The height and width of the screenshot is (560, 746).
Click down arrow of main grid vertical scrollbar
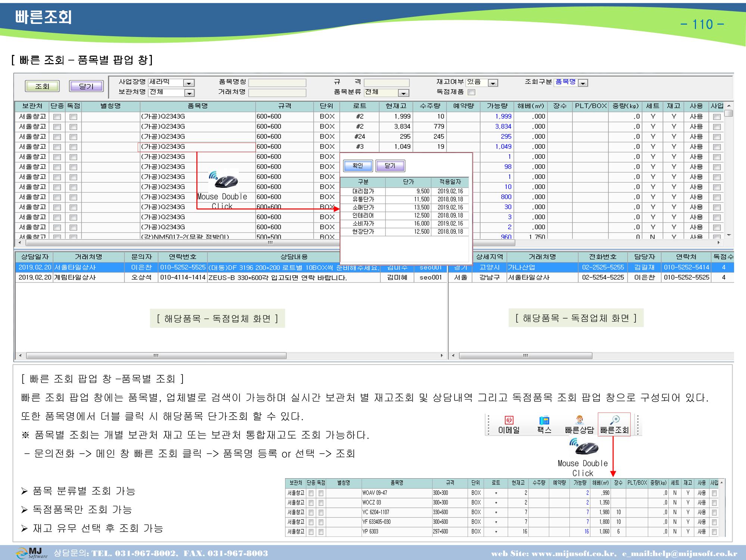point(729,235)
